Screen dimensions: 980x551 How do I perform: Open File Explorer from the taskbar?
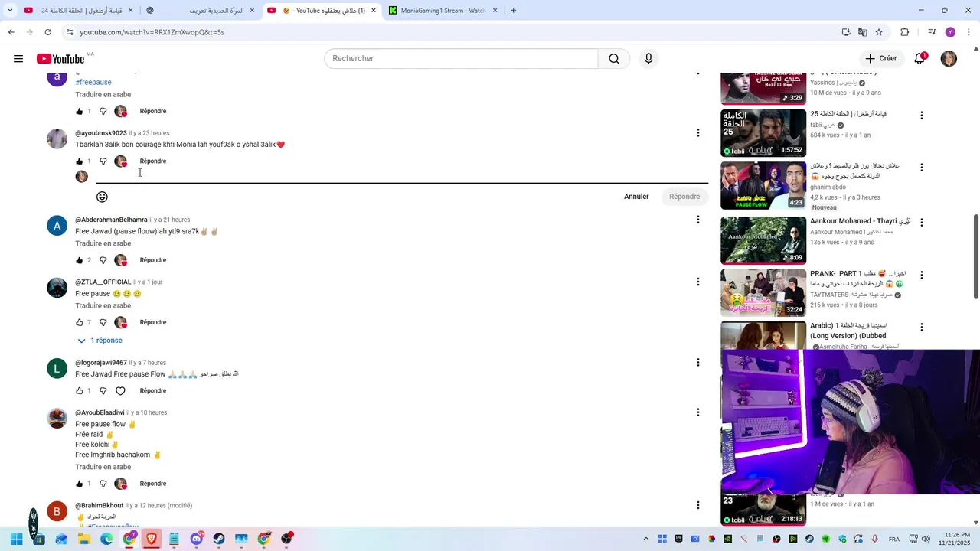pyautogui.click(x=84, y=539)
